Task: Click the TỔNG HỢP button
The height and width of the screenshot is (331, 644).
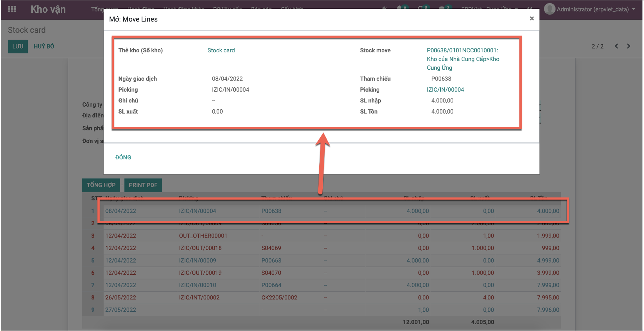Action: (101, 185)
